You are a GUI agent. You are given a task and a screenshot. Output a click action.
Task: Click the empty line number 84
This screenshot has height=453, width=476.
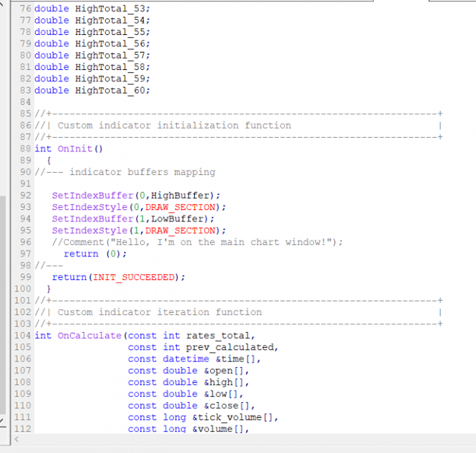tap(25, 102)
